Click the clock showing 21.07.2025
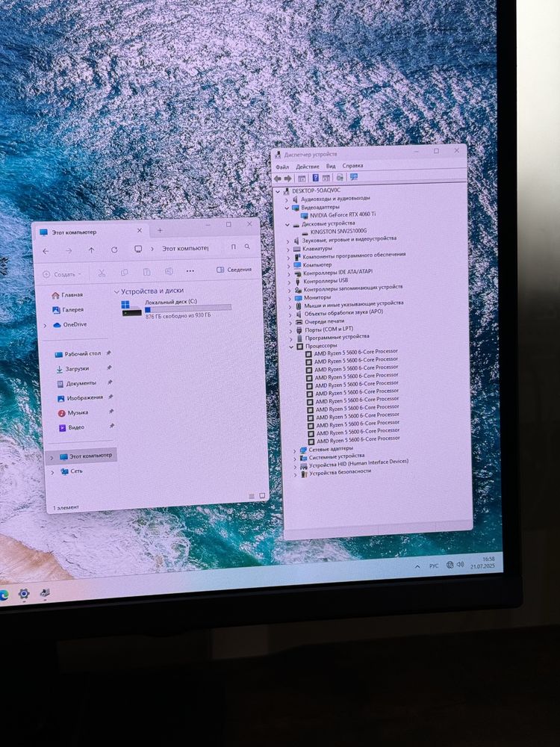This screenshot has width=560, height=747. [x=482, y=562]
